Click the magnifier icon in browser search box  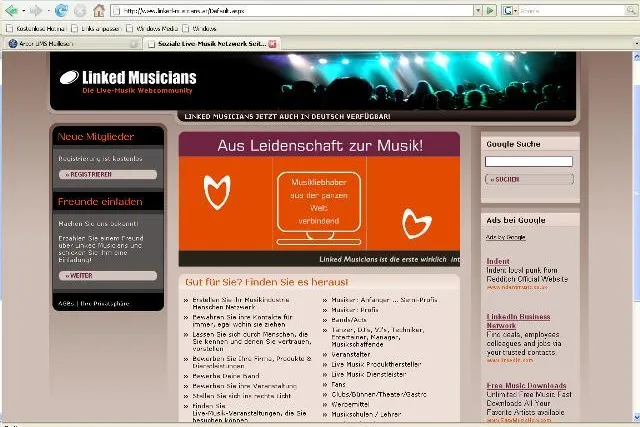[631, 11]
